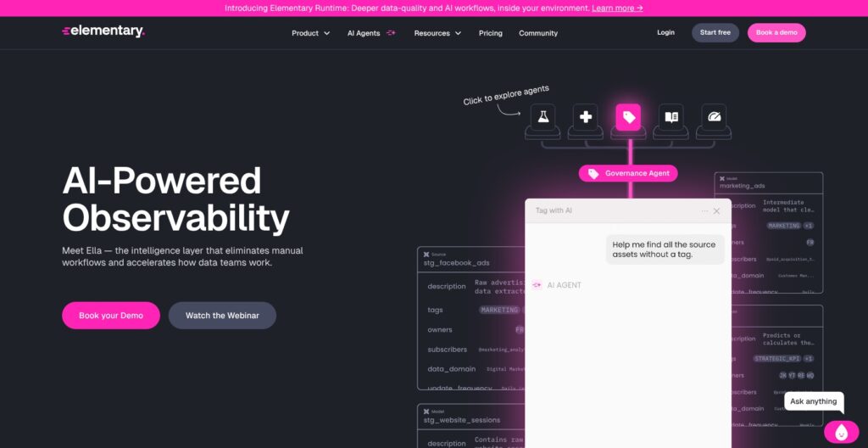Click the tag icon in Governance Agent pill
Screen dimensions: 868x448
coord(593,174)
